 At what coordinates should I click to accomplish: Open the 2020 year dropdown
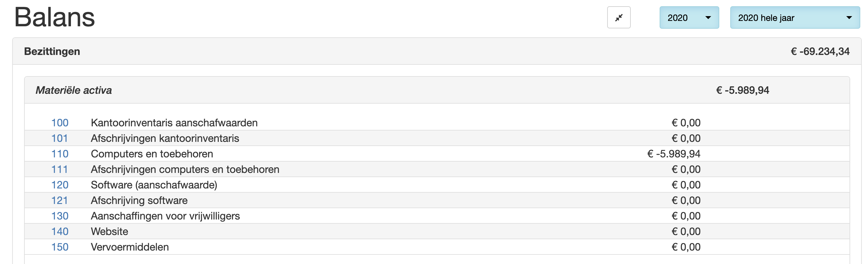(x=689, y=18)
